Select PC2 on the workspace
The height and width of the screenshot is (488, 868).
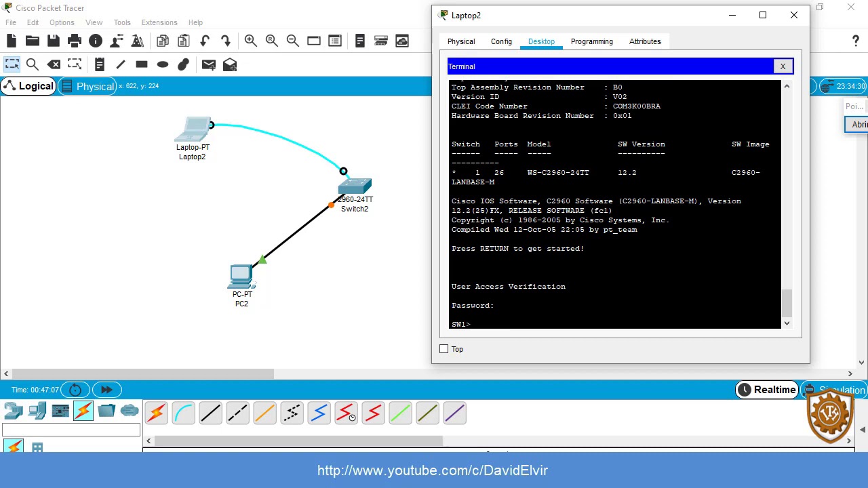point(241,277)
